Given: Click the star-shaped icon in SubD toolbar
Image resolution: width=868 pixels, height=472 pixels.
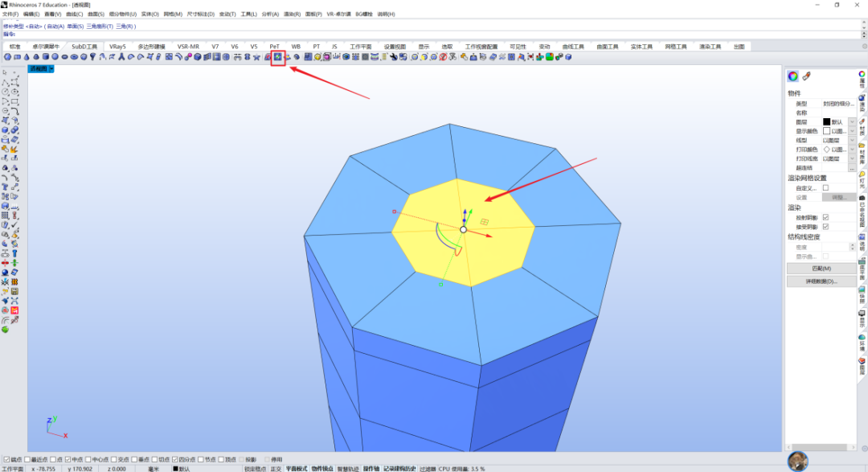Looking at the screenshot, I should (256, 56).
